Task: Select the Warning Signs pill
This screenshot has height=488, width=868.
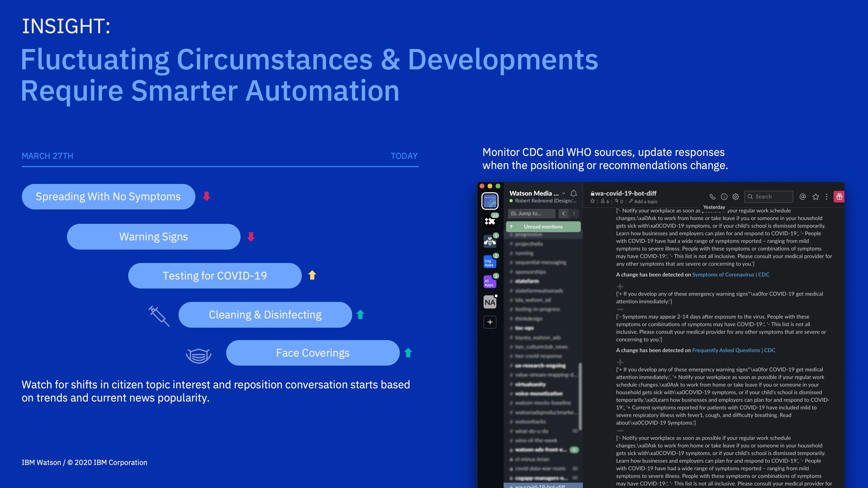Action: click(x=153, y=237)
